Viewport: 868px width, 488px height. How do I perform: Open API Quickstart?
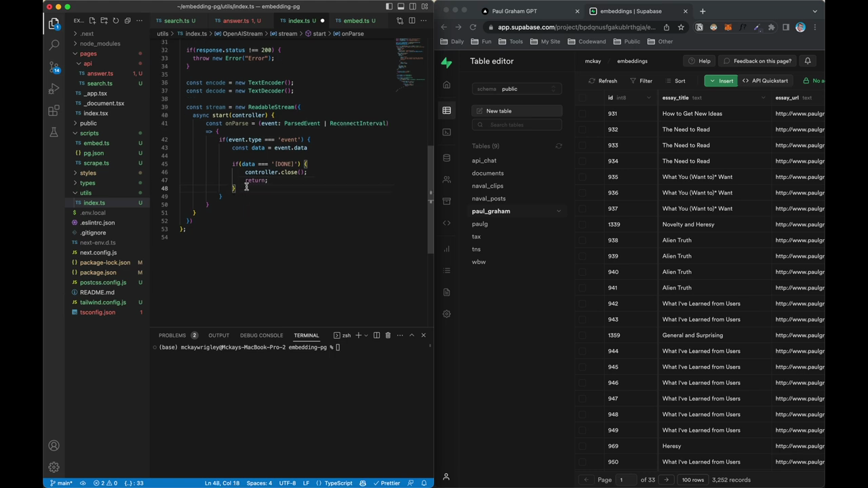coord(765,81)
